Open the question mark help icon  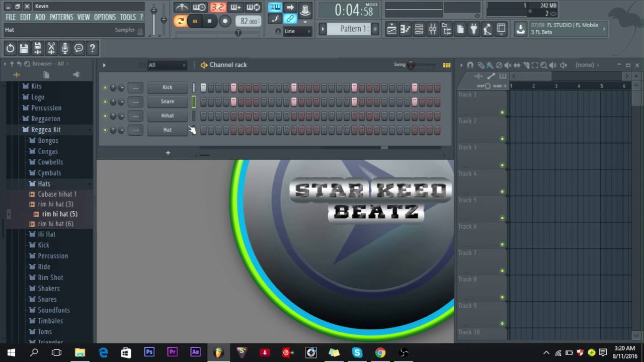point(92,48)
